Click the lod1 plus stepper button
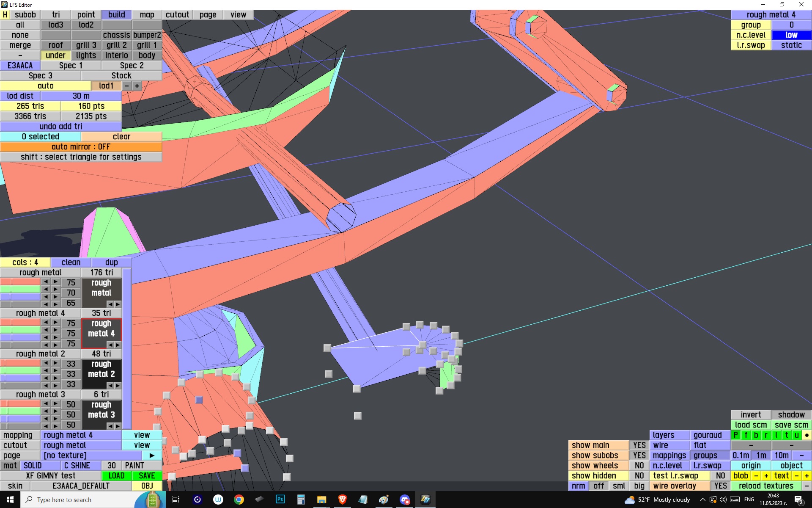This screenshot has width=812, height=508. 137,86
